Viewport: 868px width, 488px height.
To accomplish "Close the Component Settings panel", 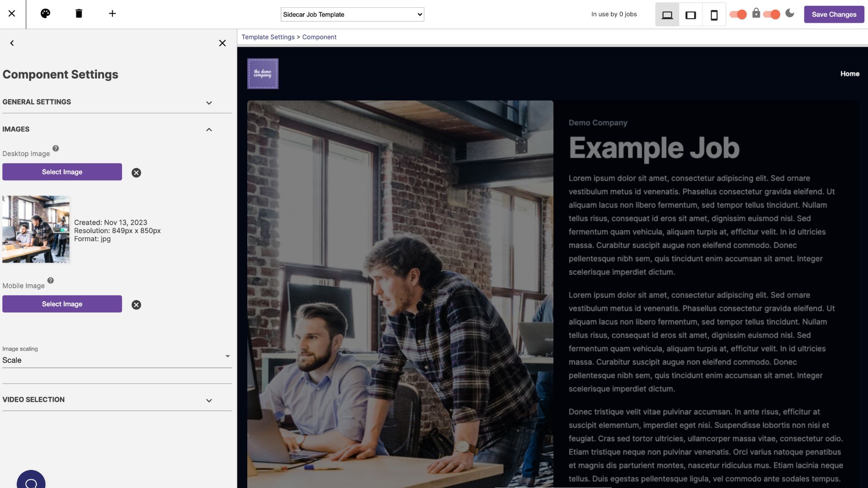I will 222,43.
